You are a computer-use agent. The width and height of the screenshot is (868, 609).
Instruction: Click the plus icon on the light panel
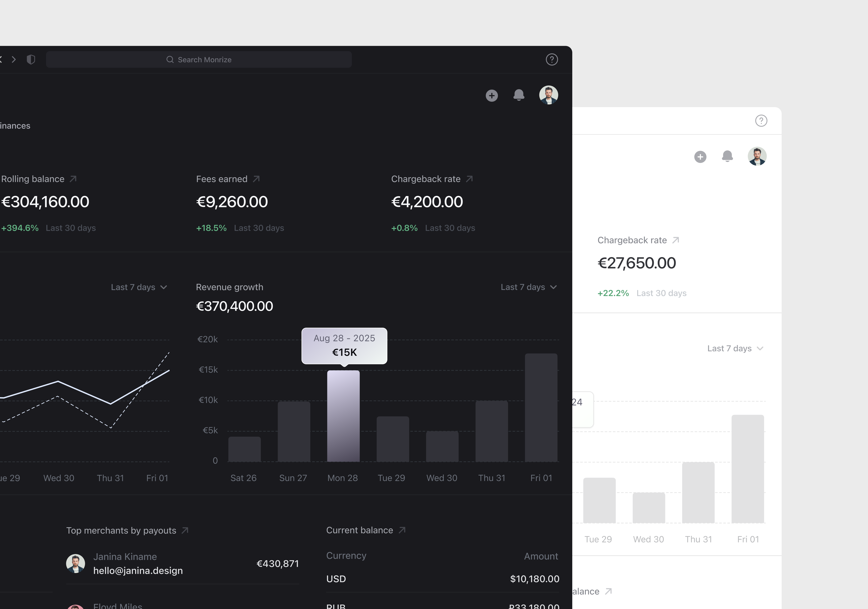[x=700, y=156]
